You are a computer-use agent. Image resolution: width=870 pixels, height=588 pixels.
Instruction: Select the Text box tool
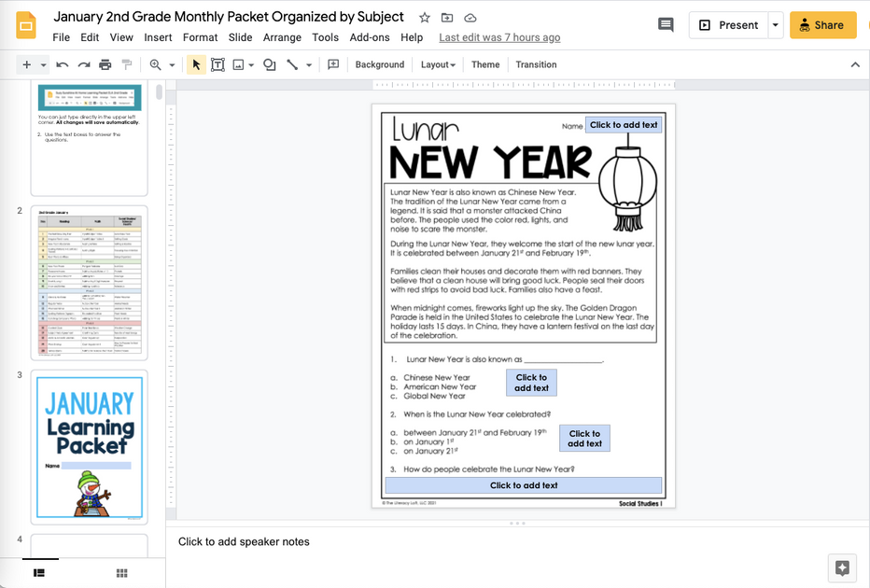217,64
